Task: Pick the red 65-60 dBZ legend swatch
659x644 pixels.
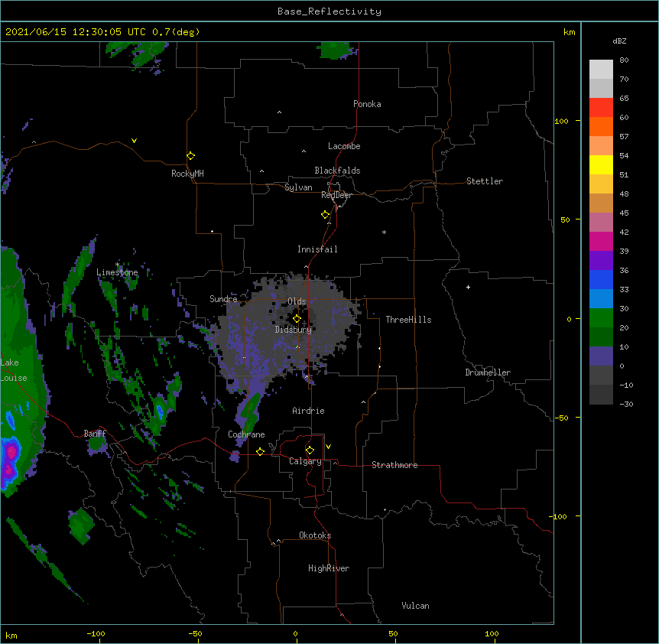Action: pyautogui.click(x=601, y=107)
